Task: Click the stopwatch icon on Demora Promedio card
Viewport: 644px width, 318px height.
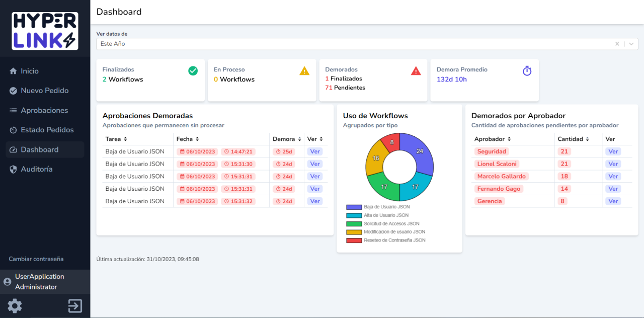Action: click(x=527, y=71)
